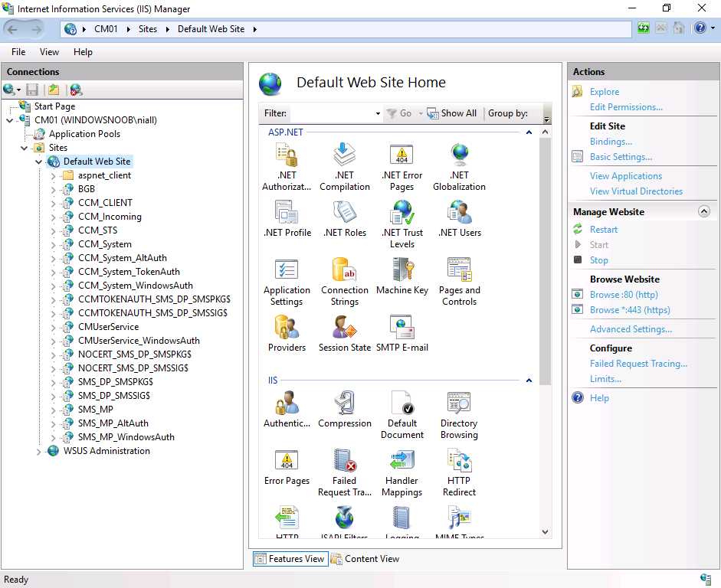Open Directory Browsing feature
721x588 pixels.
point(460,415)
